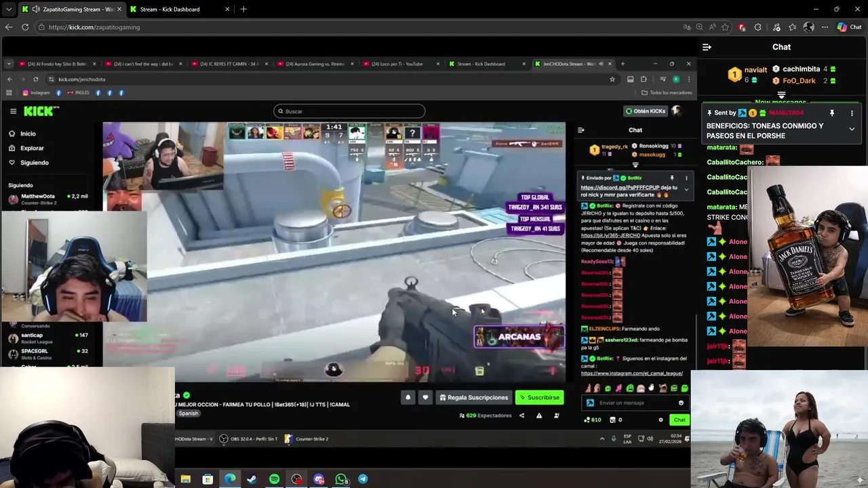Open inner chat settings gear
868x488 pixels.
(660, 420)
